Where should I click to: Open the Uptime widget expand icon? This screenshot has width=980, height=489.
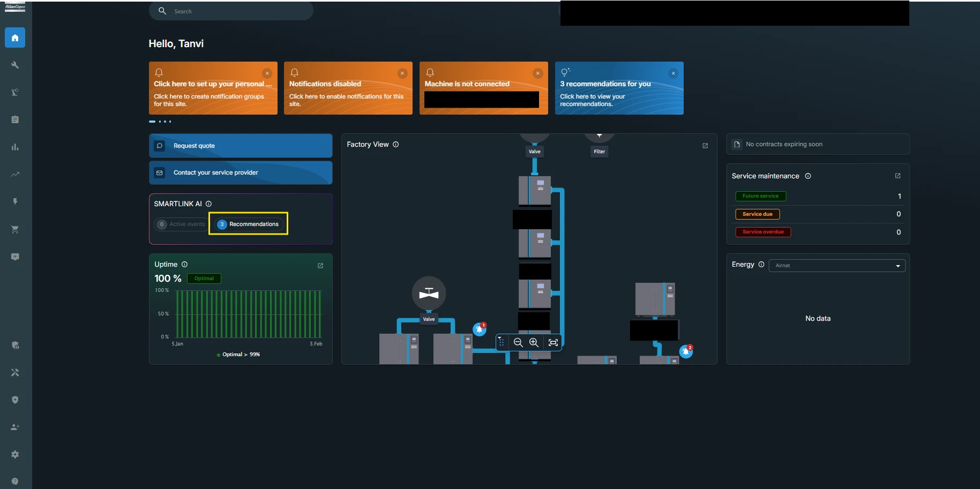click(320, 266)
